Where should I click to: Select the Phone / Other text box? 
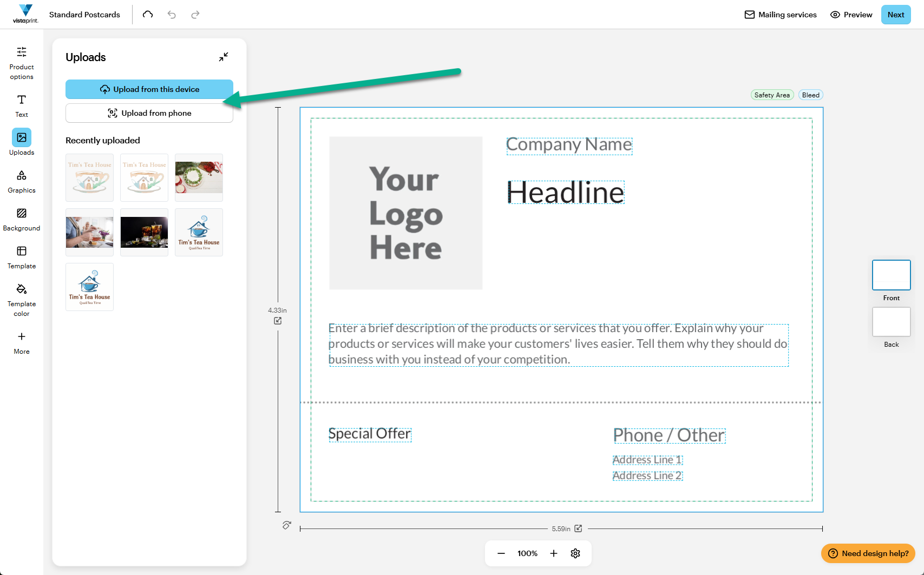pos(670,435)
